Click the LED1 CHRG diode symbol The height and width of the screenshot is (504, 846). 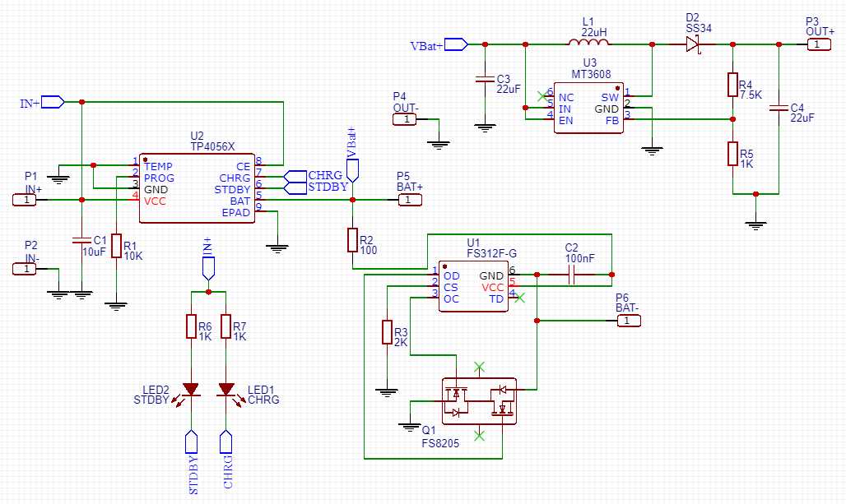pyautogui.click(x=226, y=390)
